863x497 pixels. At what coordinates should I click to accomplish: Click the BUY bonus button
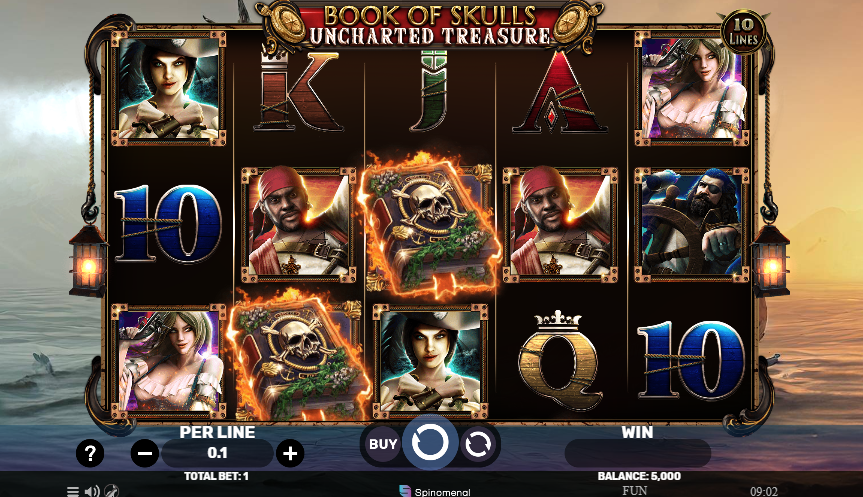pyautogui.click(x=383, y=444)
